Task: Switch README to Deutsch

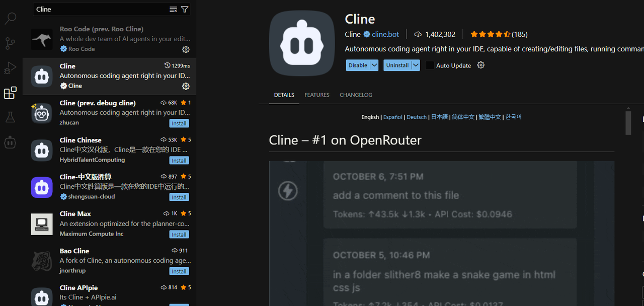Action: (417, 117)
